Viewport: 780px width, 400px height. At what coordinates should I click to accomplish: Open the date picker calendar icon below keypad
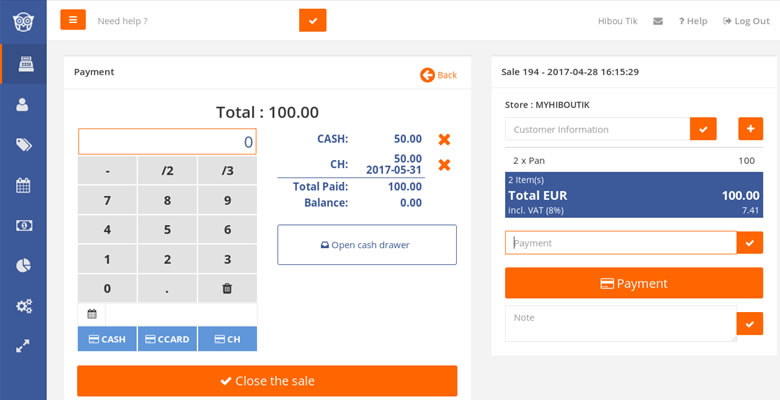[x=92, y=314]
